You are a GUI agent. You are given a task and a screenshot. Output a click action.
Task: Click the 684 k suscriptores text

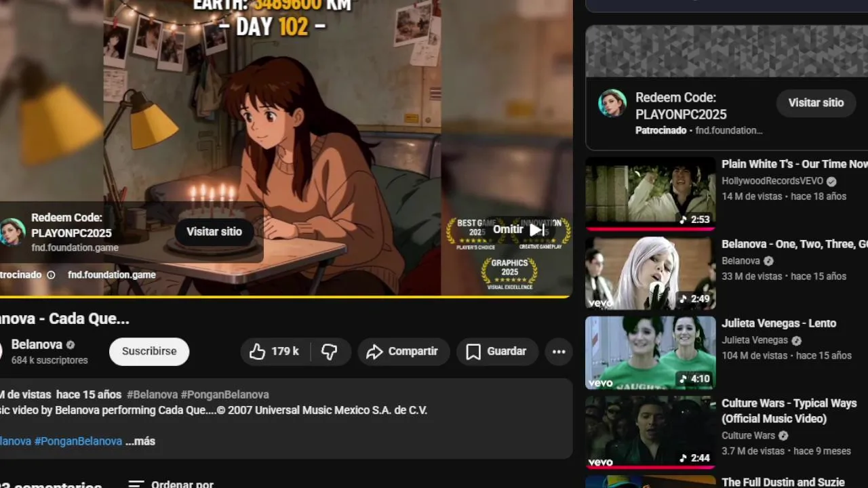tap(50, 361)
